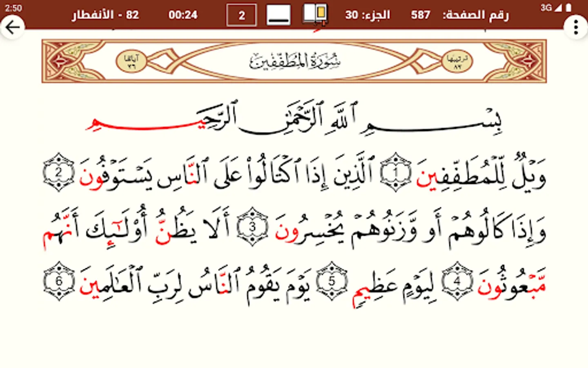Select verse marker number 3
The image size is (588, 368).
point(252,227)
